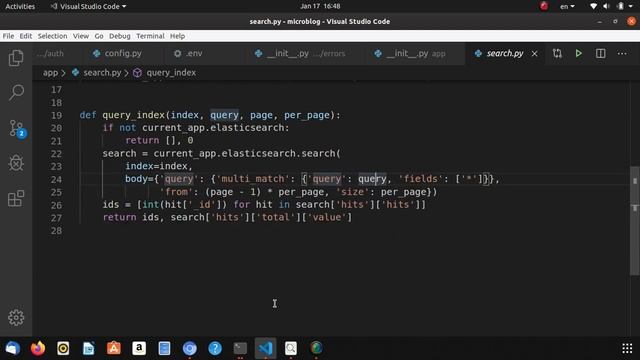Click 'fields' string on line 24
Viewport: 640px width, 360px height.
pos(421,179)
